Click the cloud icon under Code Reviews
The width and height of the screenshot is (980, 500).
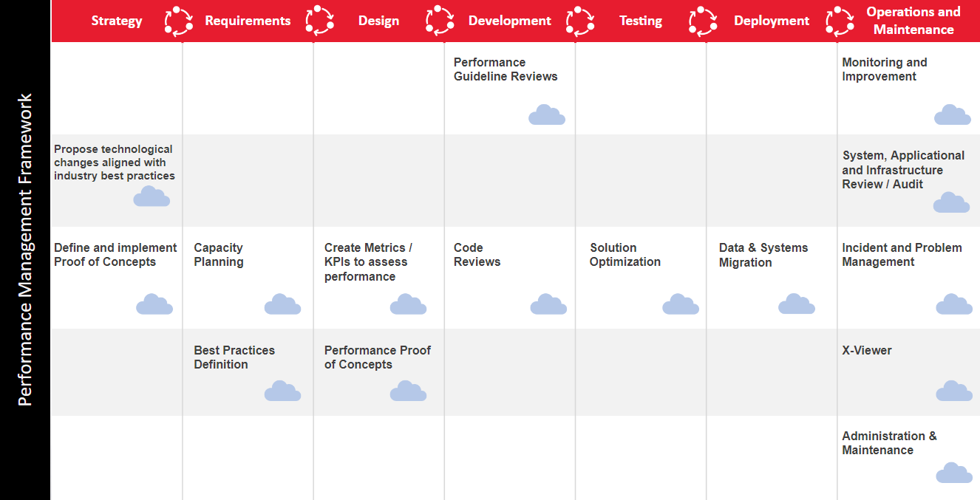pos(548,304)
